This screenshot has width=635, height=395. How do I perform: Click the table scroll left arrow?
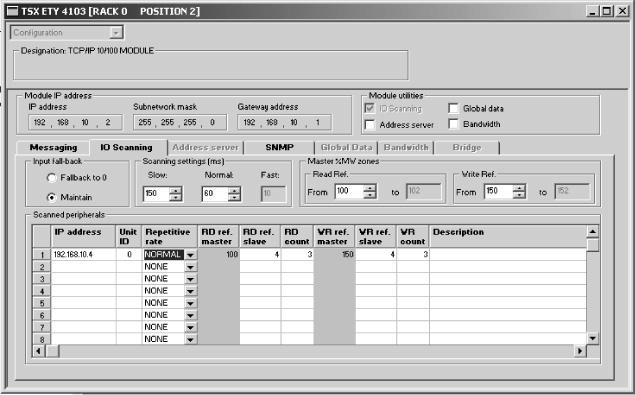(x=39, y=351)
